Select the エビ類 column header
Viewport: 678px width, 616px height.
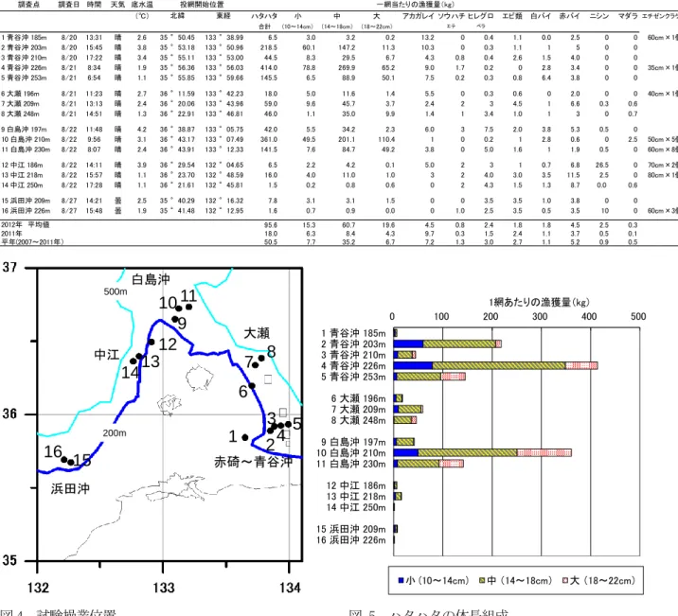click(512, 16)
